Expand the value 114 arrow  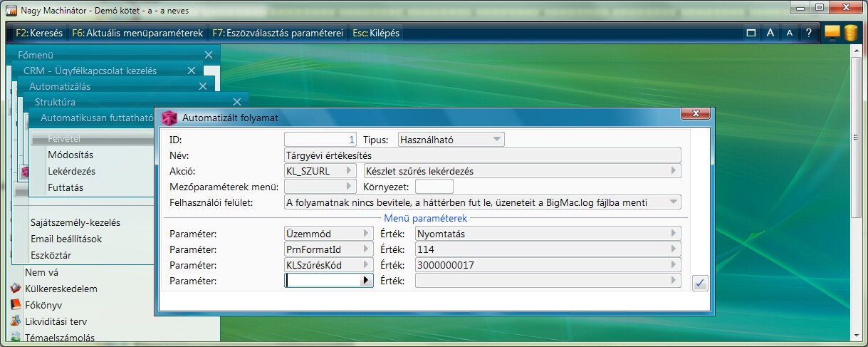pyautogui.click(x=674, y=249)
